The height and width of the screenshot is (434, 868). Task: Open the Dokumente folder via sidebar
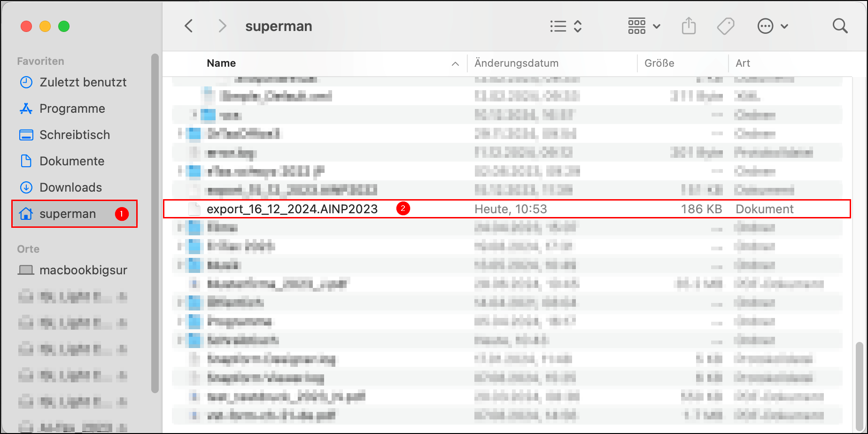72,161
